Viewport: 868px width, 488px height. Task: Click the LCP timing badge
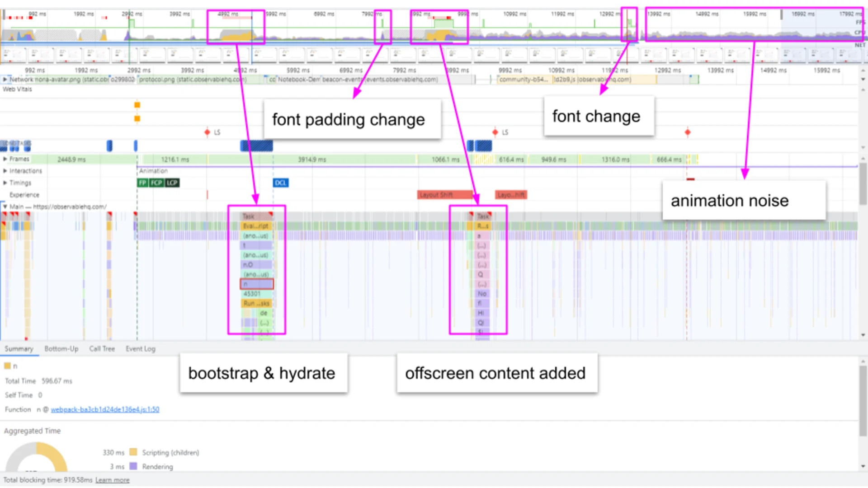point(172,183)
